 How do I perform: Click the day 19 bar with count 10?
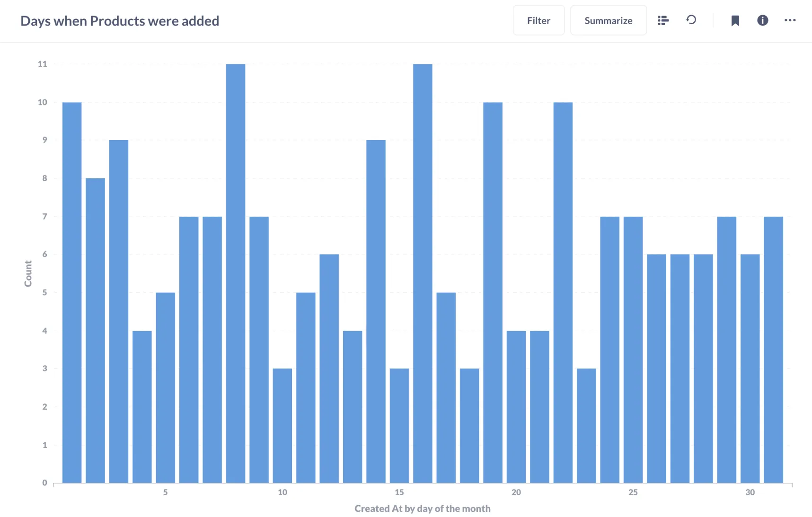click(493, 292)
